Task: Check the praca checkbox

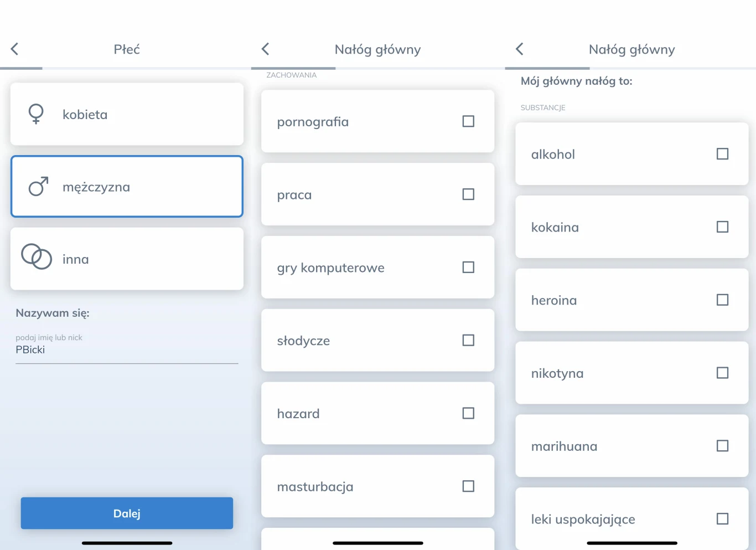Action: tap(468, 194)
